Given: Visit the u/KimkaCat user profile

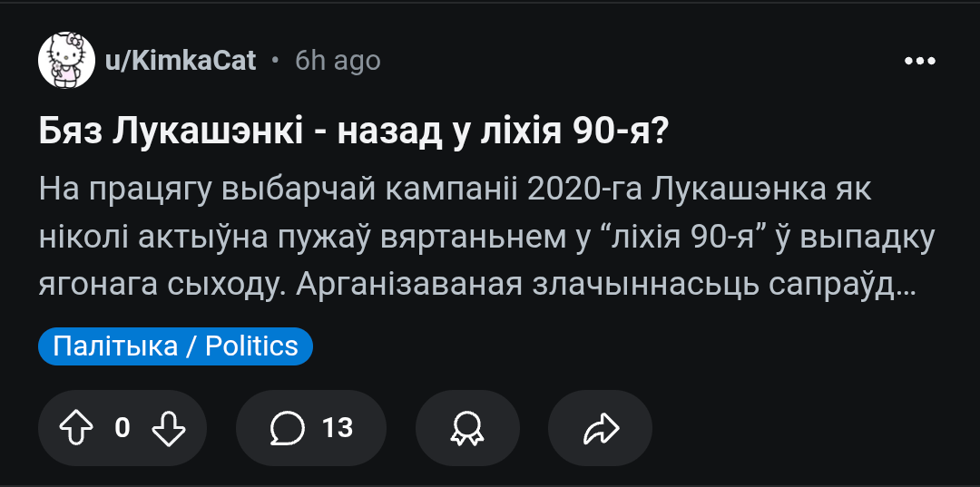Looking at the screenshot, I should point(181,61).
